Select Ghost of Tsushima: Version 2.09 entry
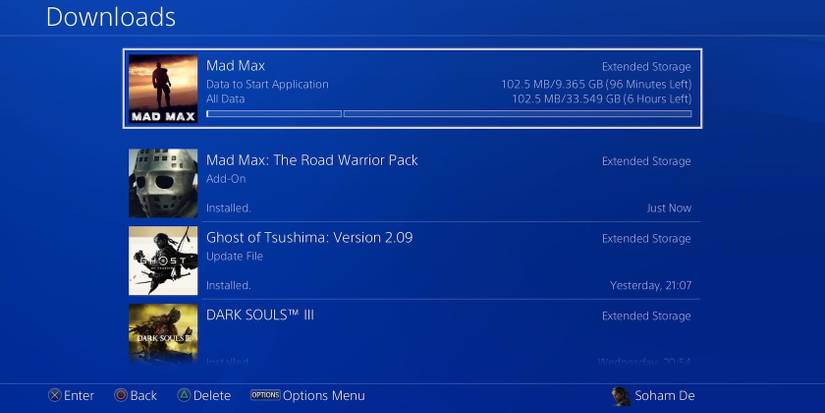This screenshot has width=825, height=413. (x=414, y=260)
